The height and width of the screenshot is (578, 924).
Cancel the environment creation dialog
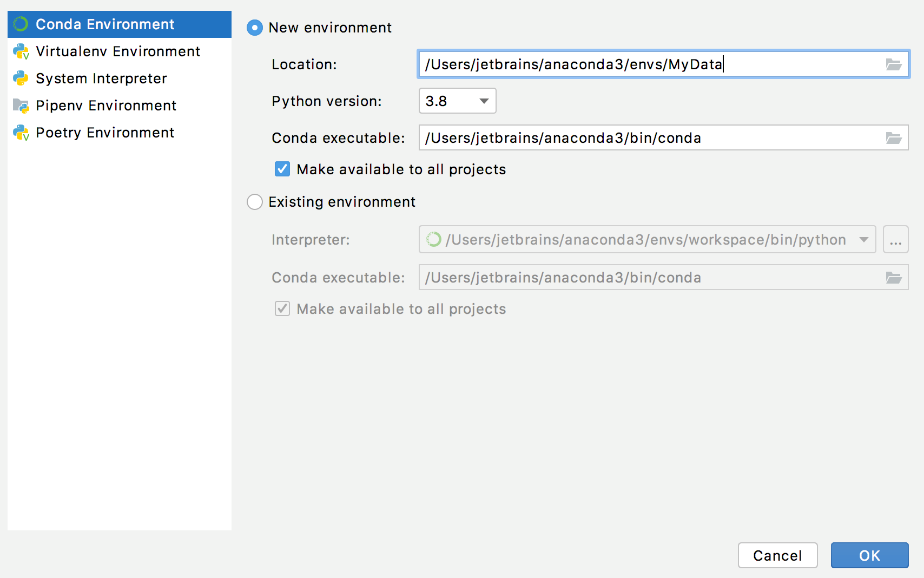pyautogui.click(x=777, y=555)
